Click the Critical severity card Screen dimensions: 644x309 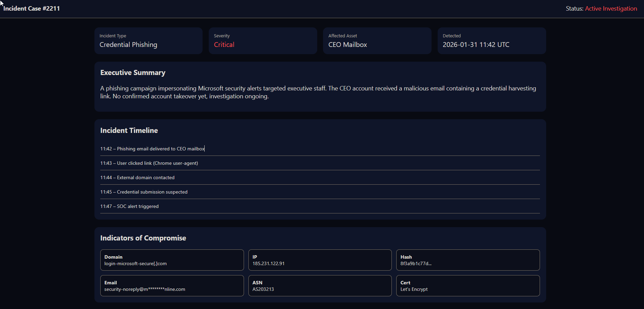(x=262, y=41)
